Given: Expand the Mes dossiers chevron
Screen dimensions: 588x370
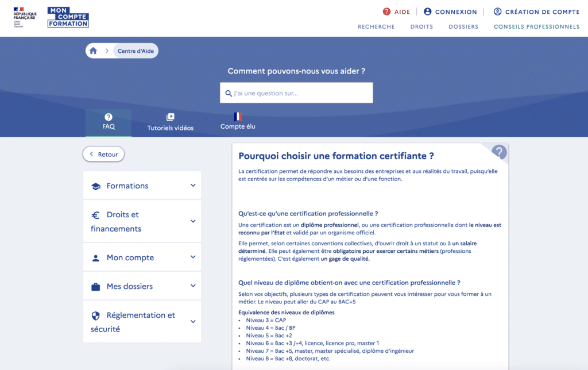Looking at the screenshot, I should [193, 286].
